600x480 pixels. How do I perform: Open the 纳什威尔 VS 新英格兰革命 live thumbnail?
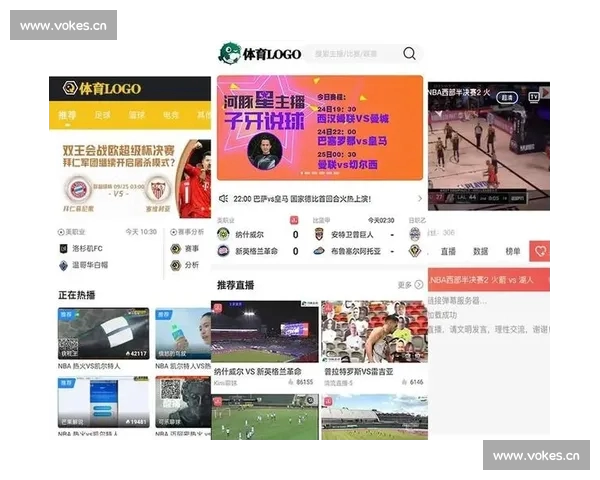[x=265, y=331]
